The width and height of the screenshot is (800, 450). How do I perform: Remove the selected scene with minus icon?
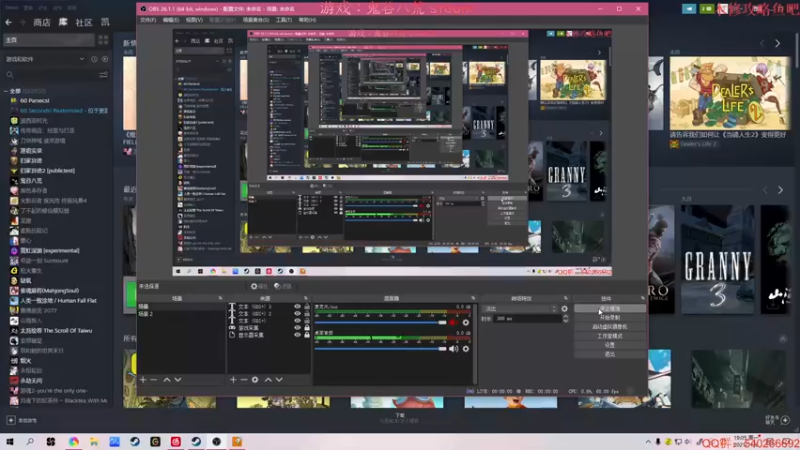[154, 380]
